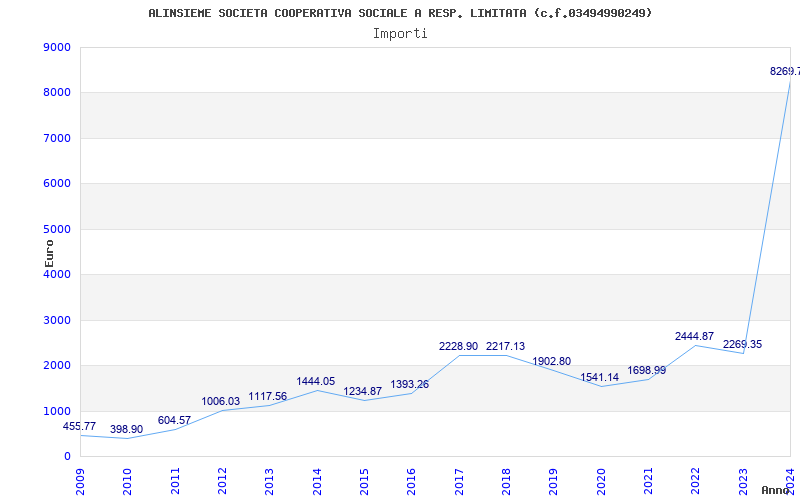
Task: Select the 2012 year label on axis
Action: (222, 482)
